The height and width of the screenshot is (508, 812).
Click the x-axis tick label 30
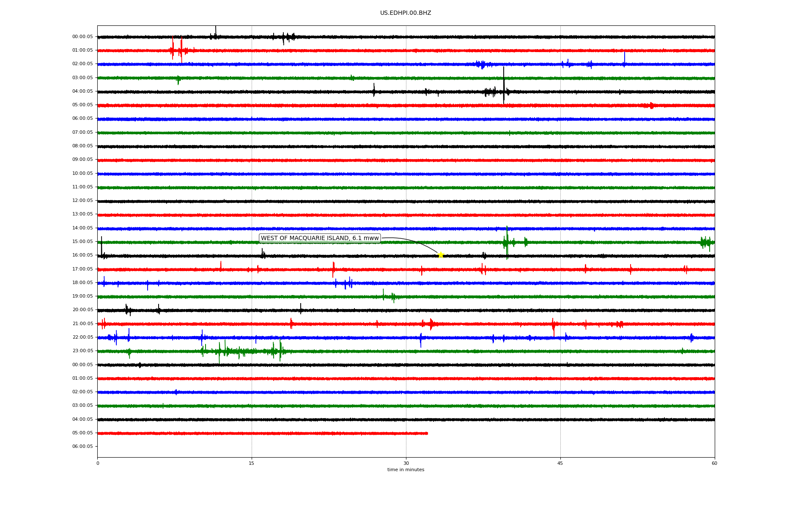[x=406, y=463]
